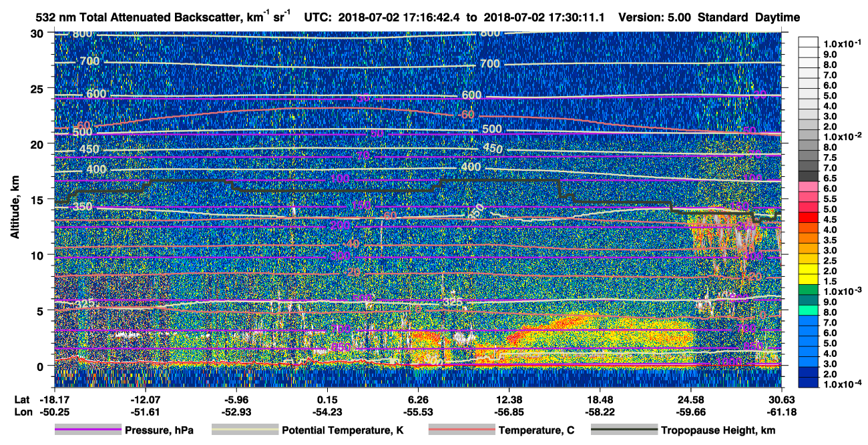Click the longitude value '-59.66'
Viewport: 868px width, 445px height.
click(x=691, y=412)
